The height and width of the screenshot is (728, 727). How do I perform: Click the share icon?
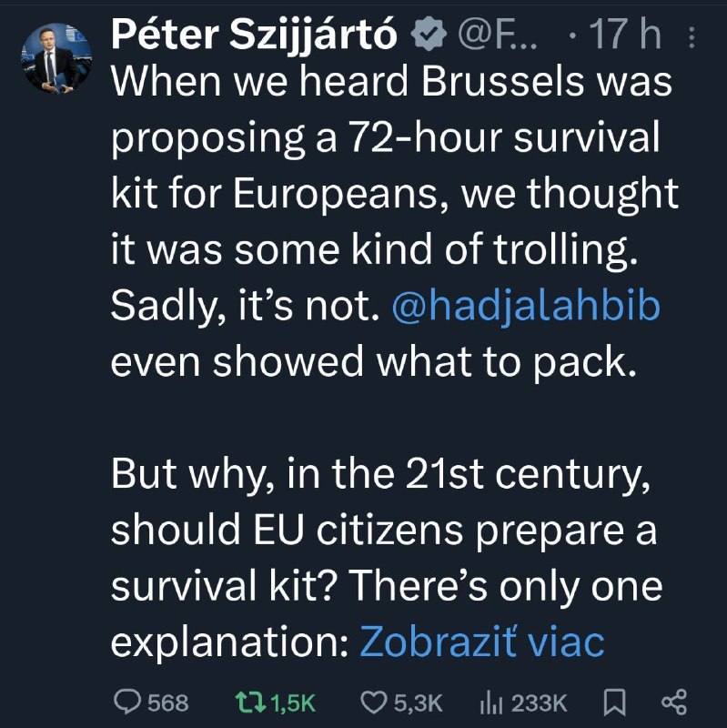click(672, 703)
